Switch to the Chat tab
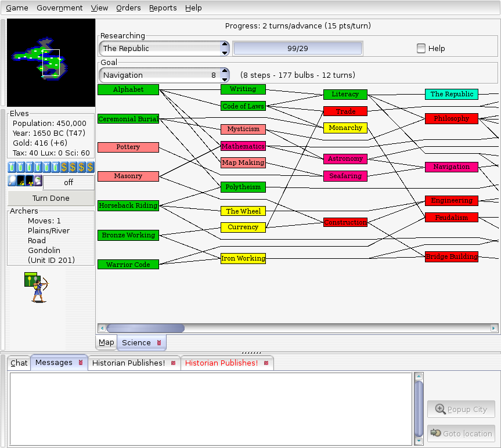The image size is (501, 448). click(19, 363)
